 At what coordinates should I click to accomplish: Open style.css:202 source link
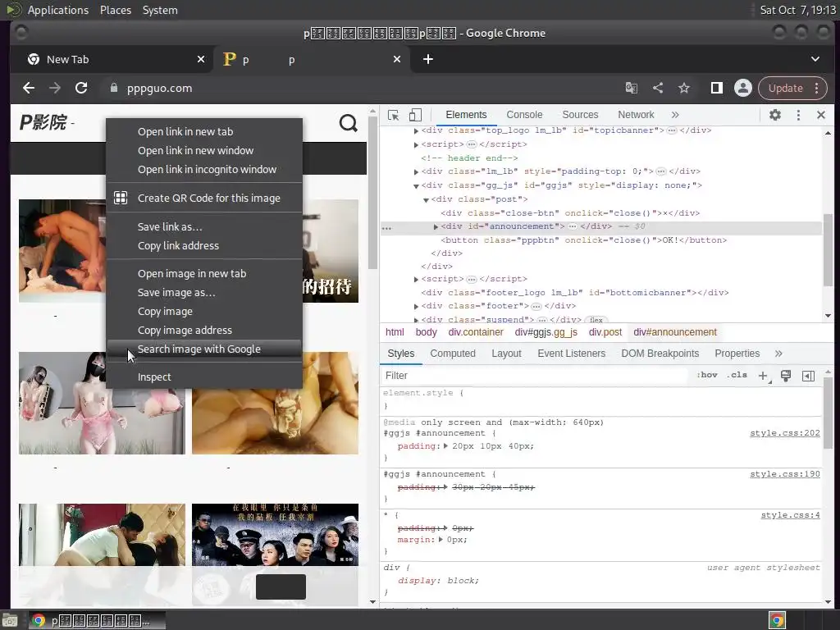[785, 433]
